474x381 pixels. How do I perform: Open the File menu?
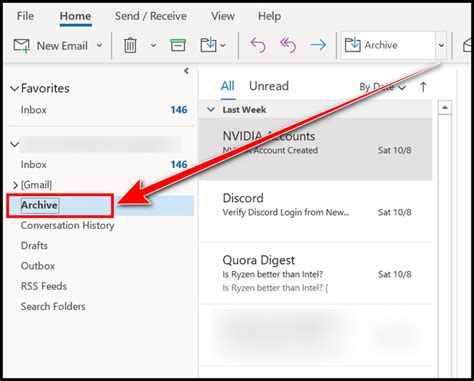(x=25, y=16)
